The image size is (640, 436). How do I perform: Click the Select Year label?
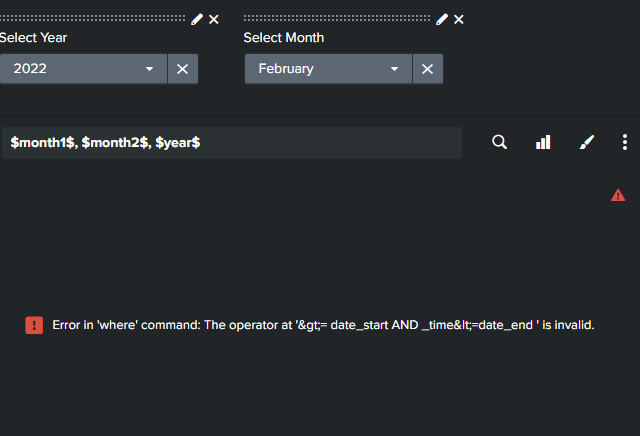(x=34, y=38)
